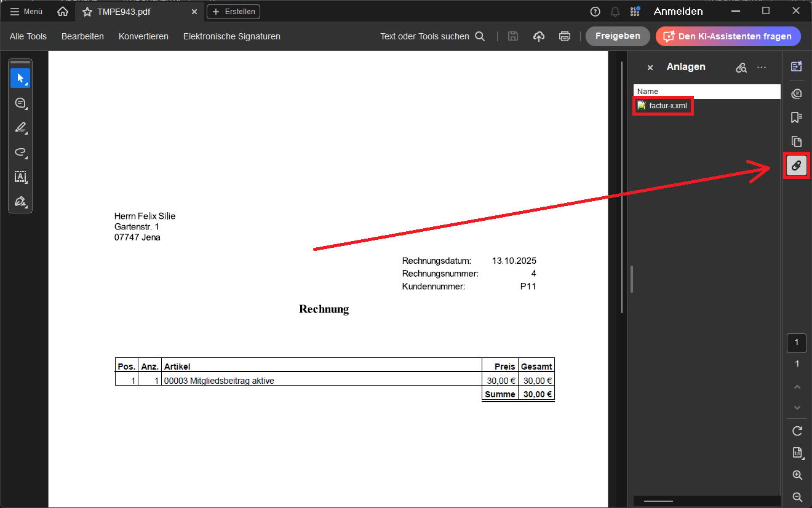Switch to Elektronische Signaturen tab
This screenshot has height=508, width=812.
pos(231,36)
